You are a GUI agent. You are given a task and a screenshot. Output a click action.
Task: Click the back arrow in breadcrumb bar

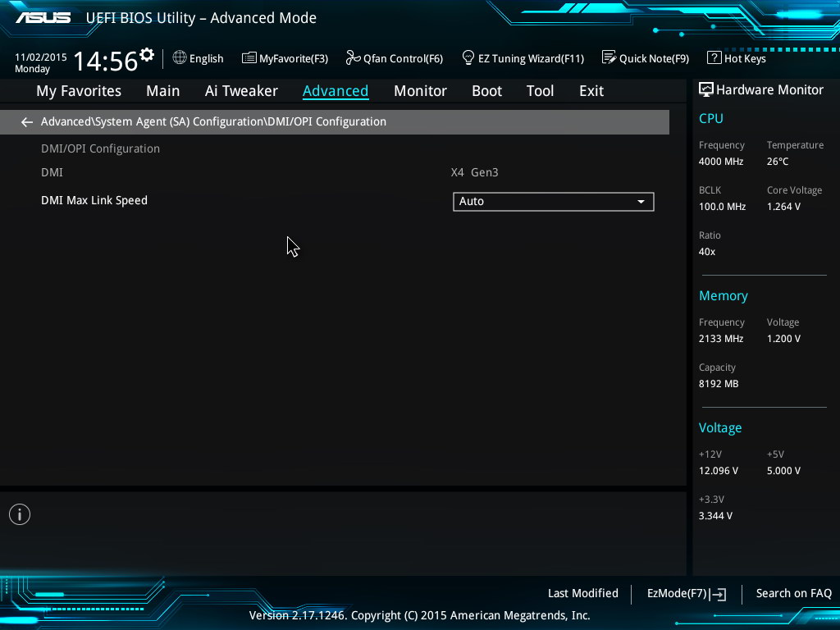coord(27,122)
